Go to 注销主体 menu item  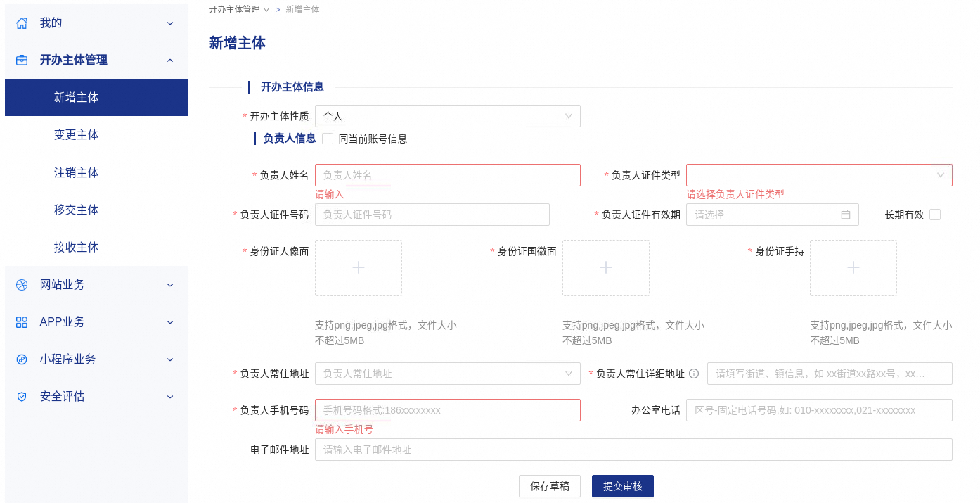click(77, 172)
